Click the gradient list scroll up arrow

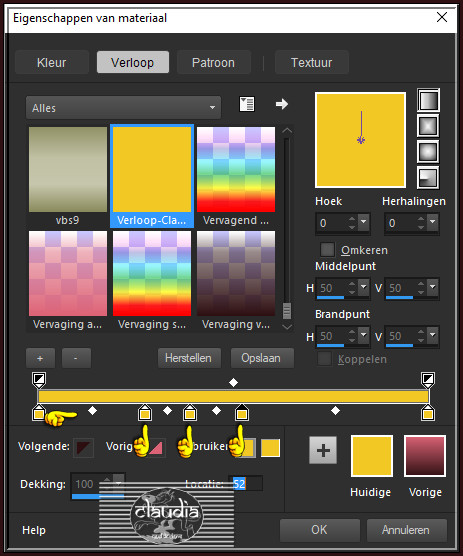coord(287,131)
